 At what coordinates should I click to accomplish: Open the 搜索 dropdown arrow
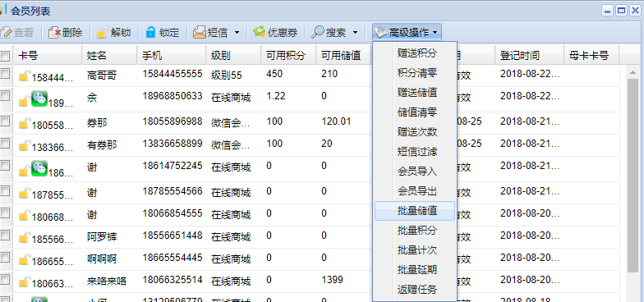[x=355, y=33]
